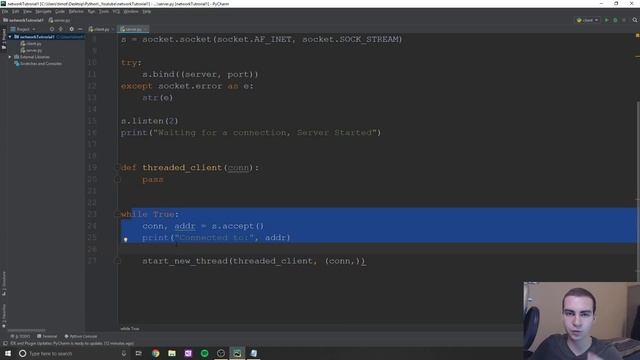Click the 'while True' breadcrumb below the editor
The height and width of the screenshot is (360, 640).
pyautogui.click(x=130, y=329)
